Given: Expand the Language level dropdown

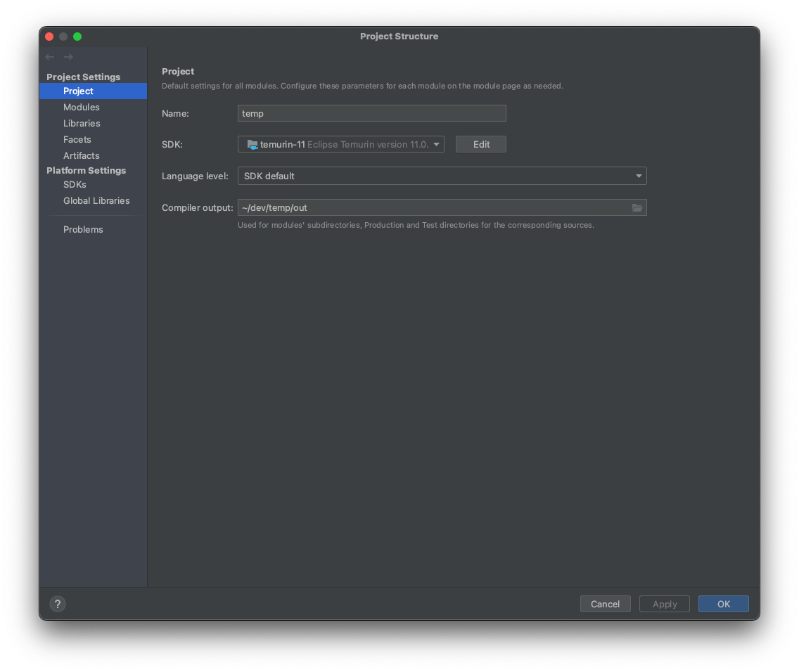Looking at the screenshot, I should [x=639, y=176].
